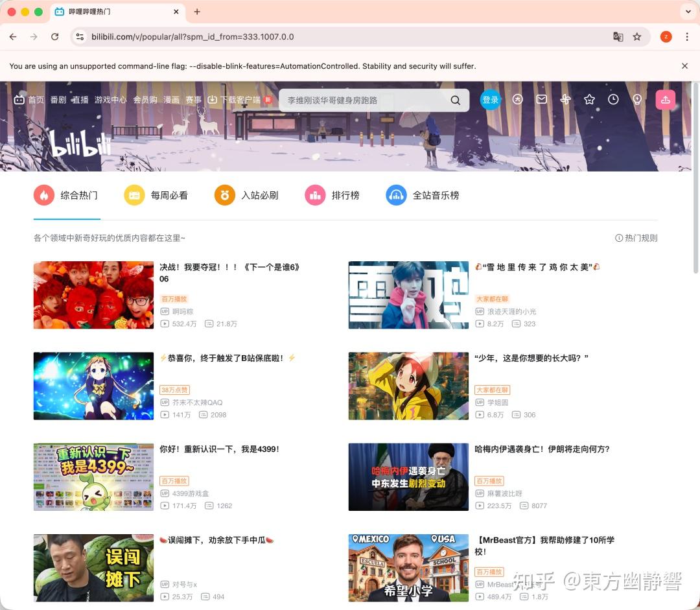Switch to 每周必看 tab label
700x610 pixels.
tap(169, 195)
